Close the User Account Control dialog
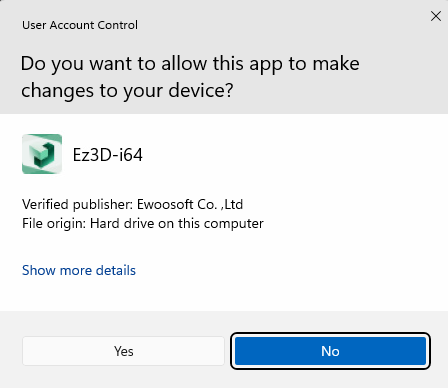This screenshot has width=448, height=388. 436,16
